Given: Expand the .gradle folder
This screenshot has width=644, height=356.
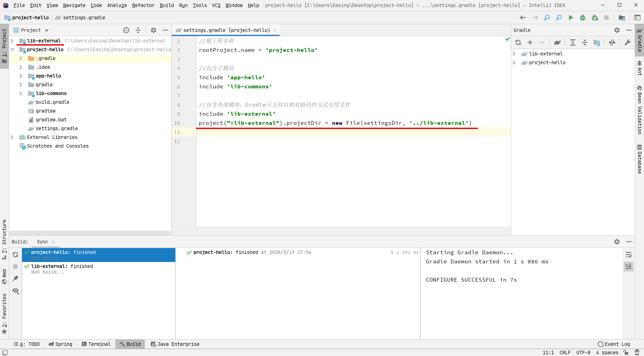Looking at the screenshot, I should [x=21, y=58].
